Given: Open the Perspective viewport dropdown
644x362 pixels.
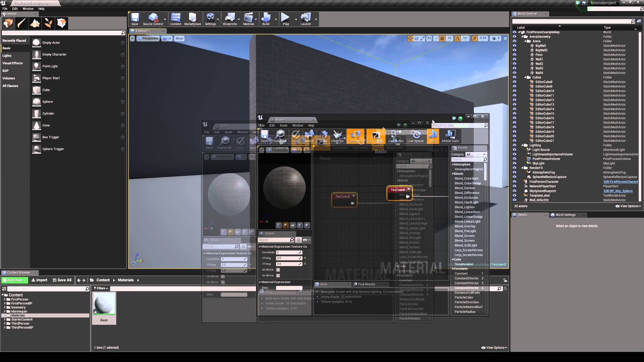Looking at the screenshot, I should point(148,38).
